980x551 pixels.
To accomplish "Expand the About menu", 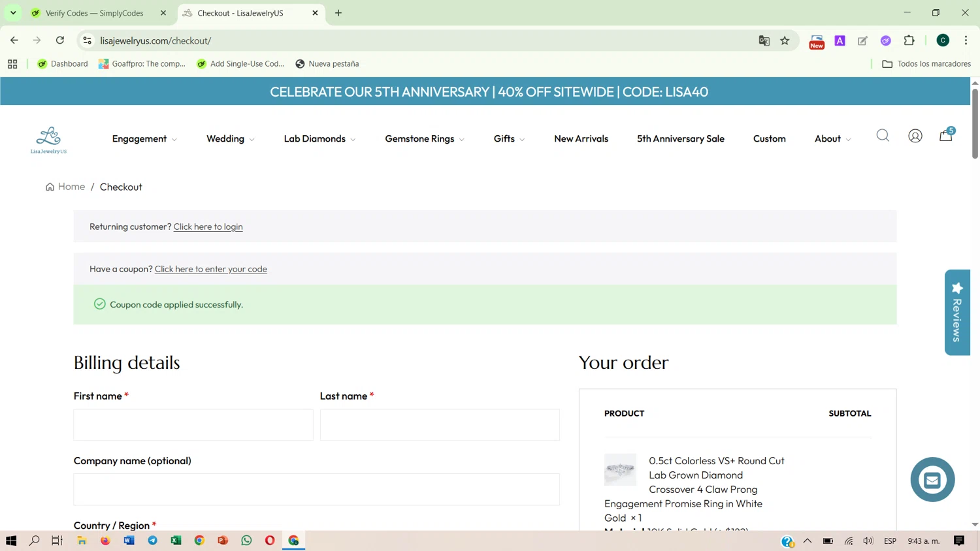I will [832, 138].
